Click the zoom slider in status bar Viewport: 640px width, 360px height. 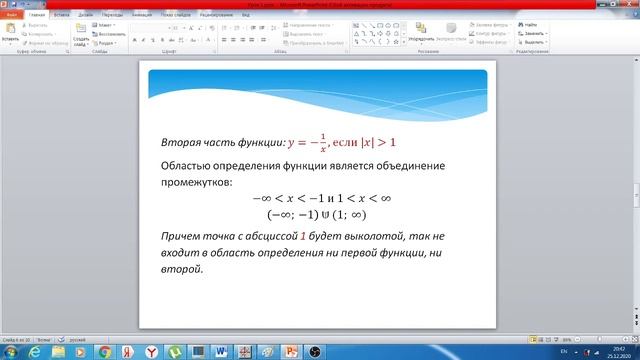click(600, 340)
